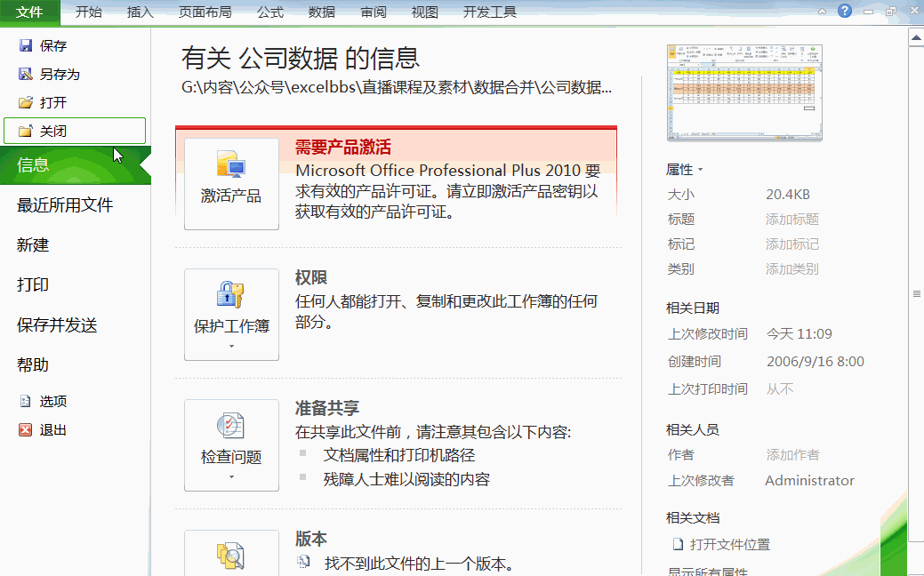Select 信息 in the backstage menu
This screenshot has height=576, width=924.
point(76,165)
